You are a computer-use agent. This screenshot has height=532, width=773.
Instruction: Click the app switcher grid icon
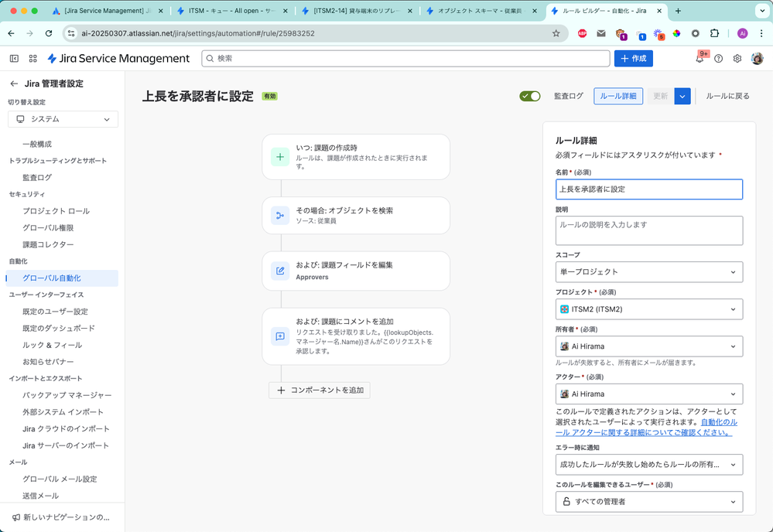[x=32, y=59]
